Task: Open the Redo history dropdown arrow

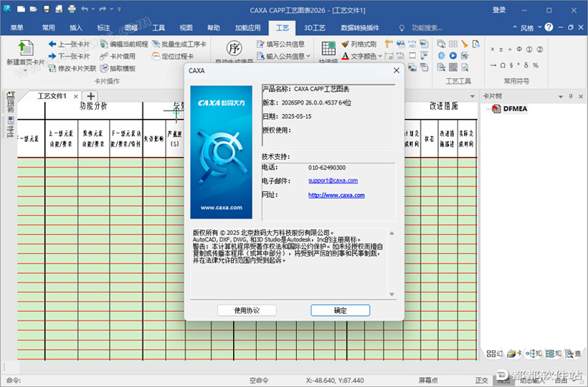Action: (111, 9)
